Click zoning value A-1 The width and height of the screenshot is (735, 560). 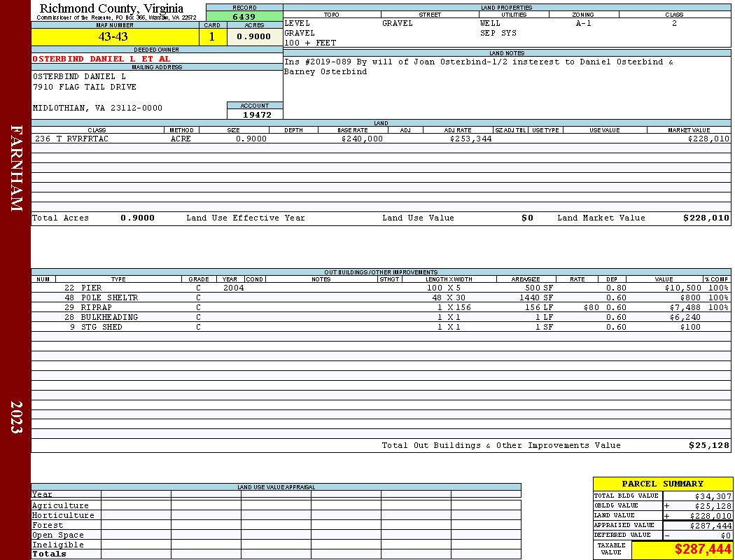583,23
